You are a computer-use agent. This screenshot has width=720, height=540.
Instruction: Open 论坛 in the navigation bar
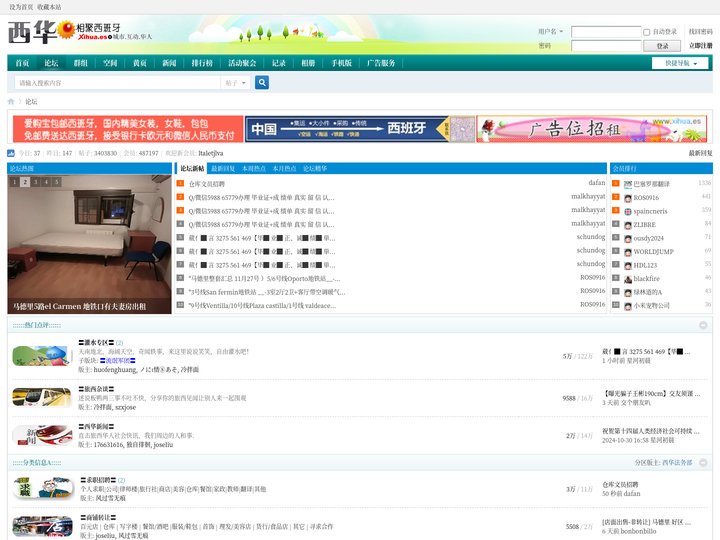point(51,63)
